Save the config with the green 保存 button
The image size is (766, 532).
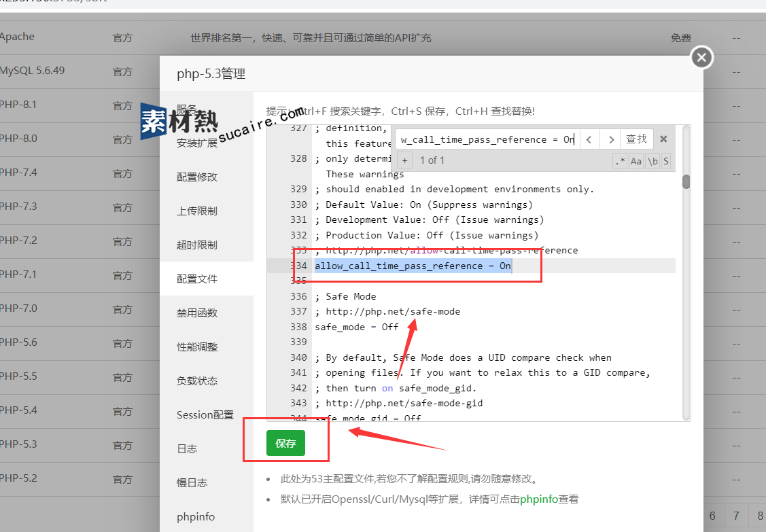285,443
